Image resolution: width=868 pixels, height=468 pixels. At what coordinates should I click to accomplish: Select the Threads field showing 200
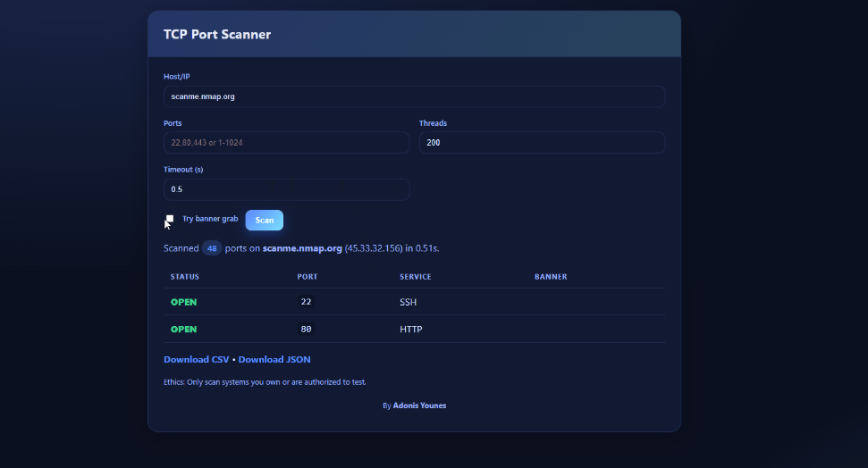tap(541, 143)
